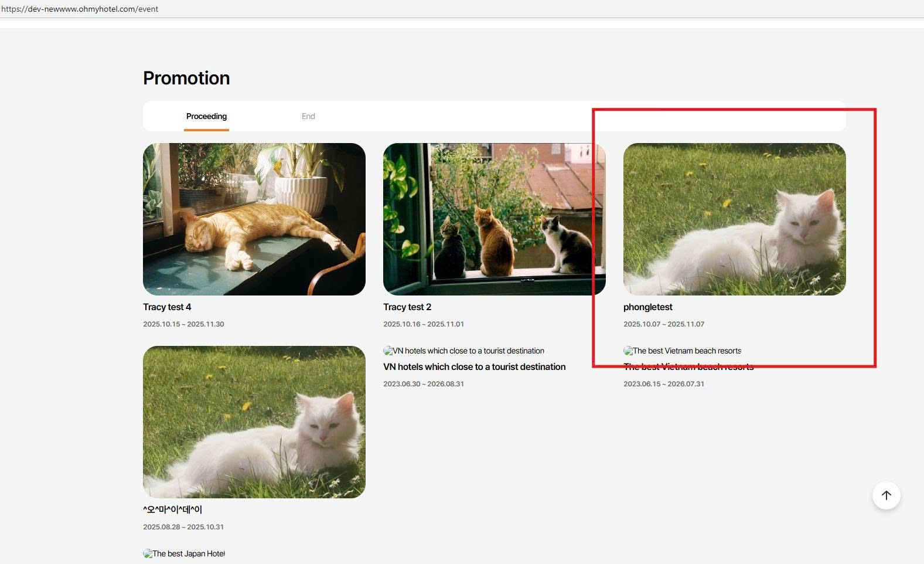
Task: Open VN hotels which close to a tourist destination title
Action: tap(475, 367)
